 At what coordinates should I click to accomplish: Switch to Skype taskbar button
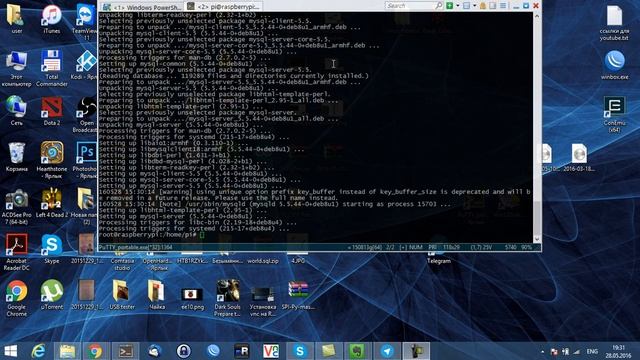300,351
